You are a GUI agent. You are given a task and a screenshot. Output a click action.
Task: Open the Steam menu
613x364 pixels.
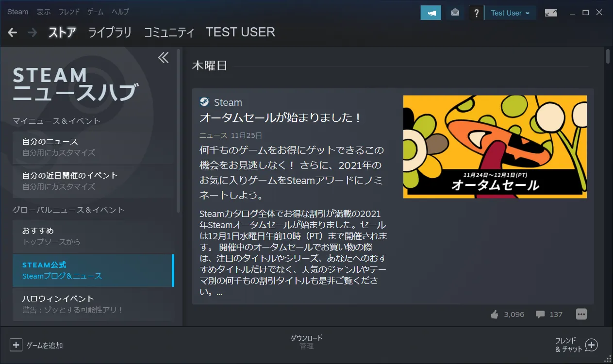[18, 12]
